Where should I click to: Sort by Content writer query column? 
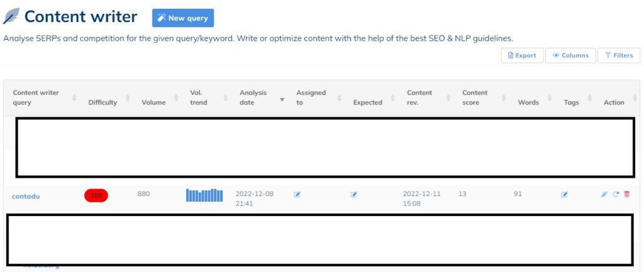point(36,97)
